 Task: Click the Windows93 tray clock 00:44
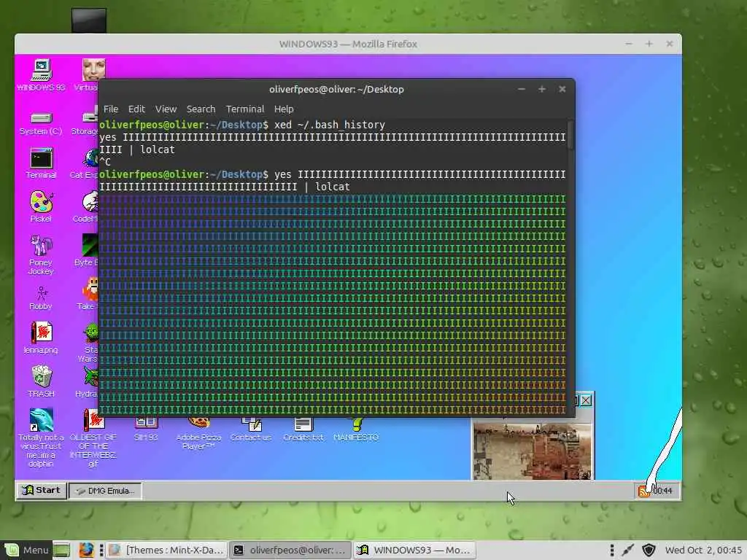[662, 491]
